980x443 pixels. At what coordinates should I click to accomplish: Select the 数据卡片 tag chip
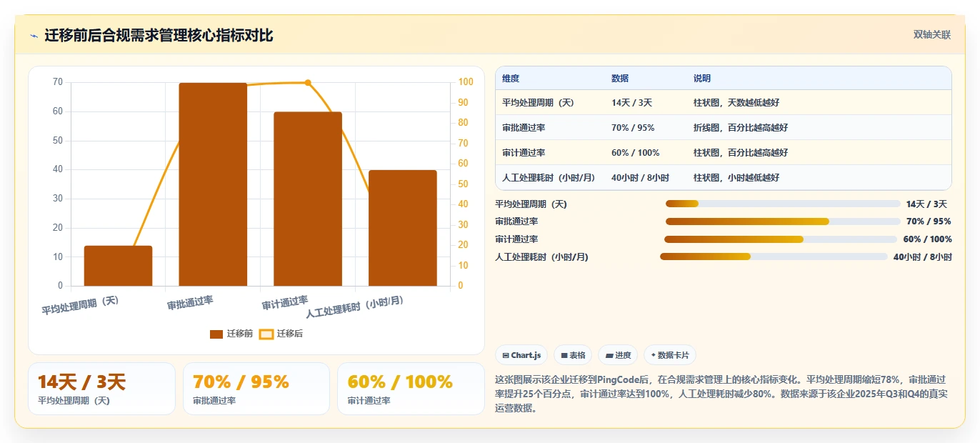(x=669, y=355)
